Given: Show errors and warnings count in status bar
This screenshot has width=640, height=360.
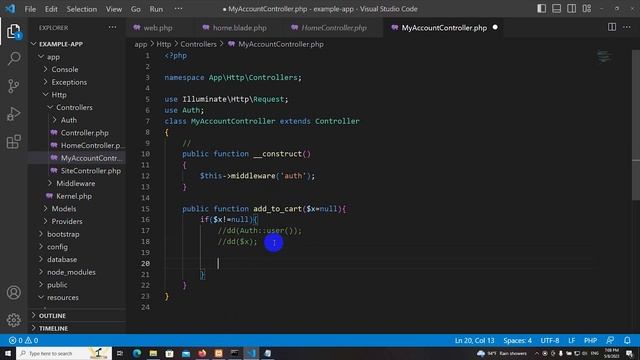Looking at the screenshot, I should tap(23, 340).
